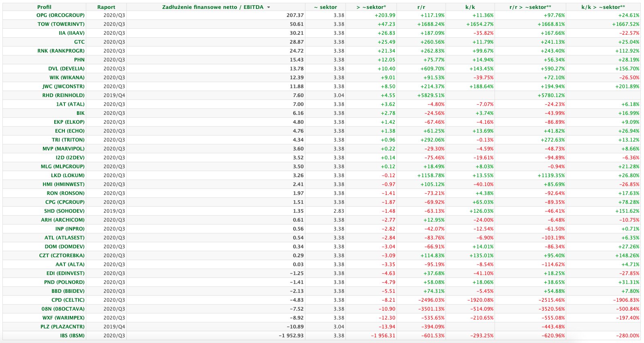This screenshot has height=343, width=644.
Task: Click the 2.83 sector value for SHD
Action: click(x=339, y=211)
